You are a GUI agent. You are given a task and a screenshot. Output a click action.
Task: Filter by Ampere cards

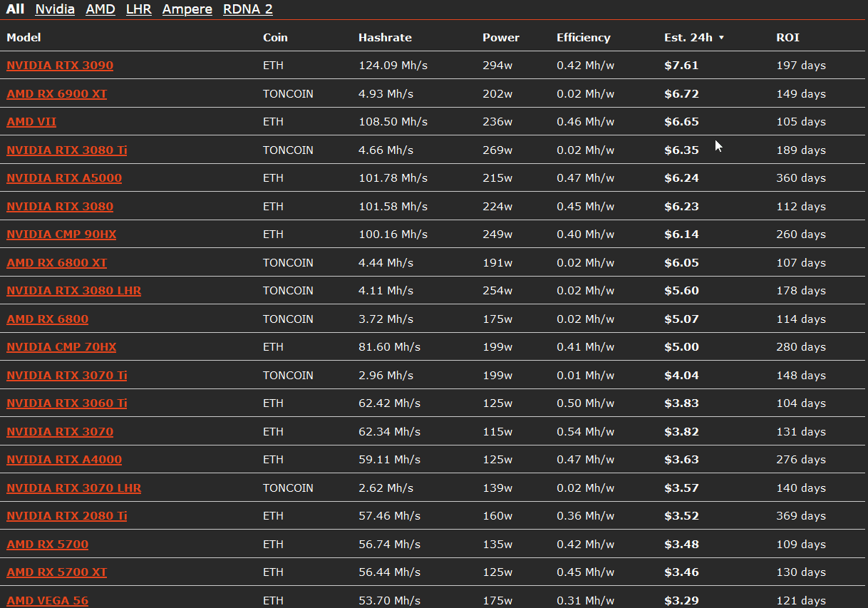pos(187,9)
